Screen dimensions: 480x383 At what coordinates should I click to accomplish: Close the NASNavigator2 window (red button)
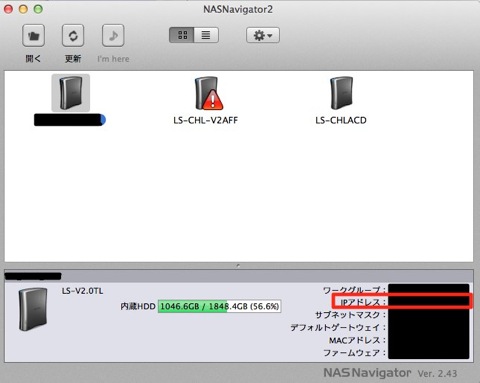pos(8,9)
